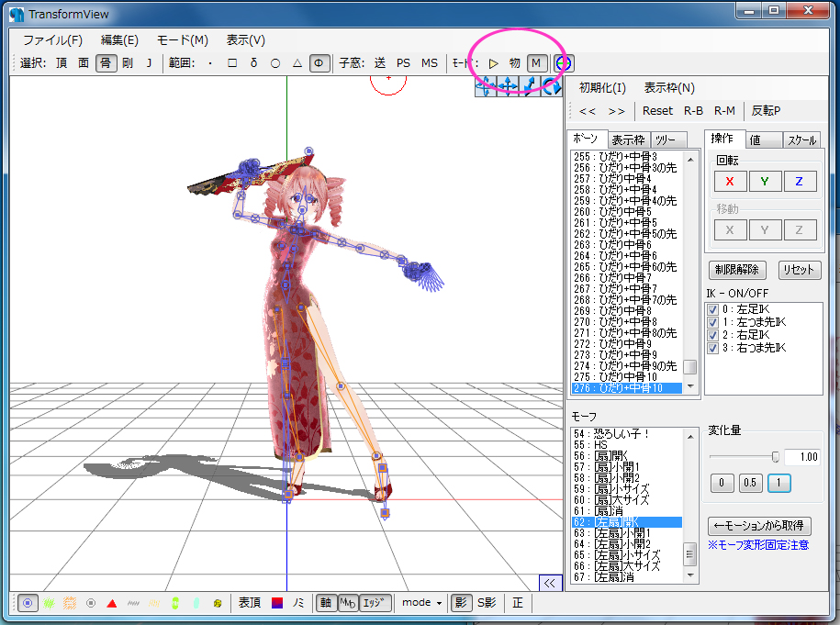Open the MS sub-window
Image resolution: width=840 pixels, height=625 pixels.
pyautogui.click(x=429, y=63)
